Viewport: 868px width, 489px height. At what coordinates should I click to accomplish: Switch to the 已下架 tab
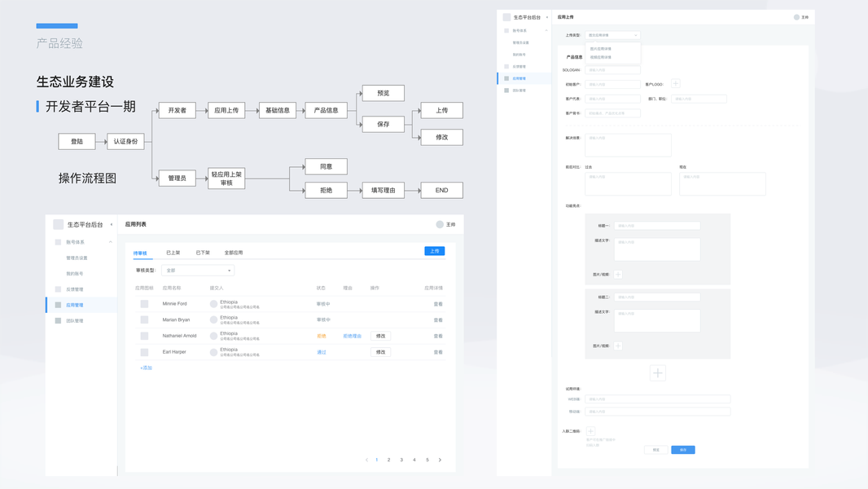coord(203,253)
